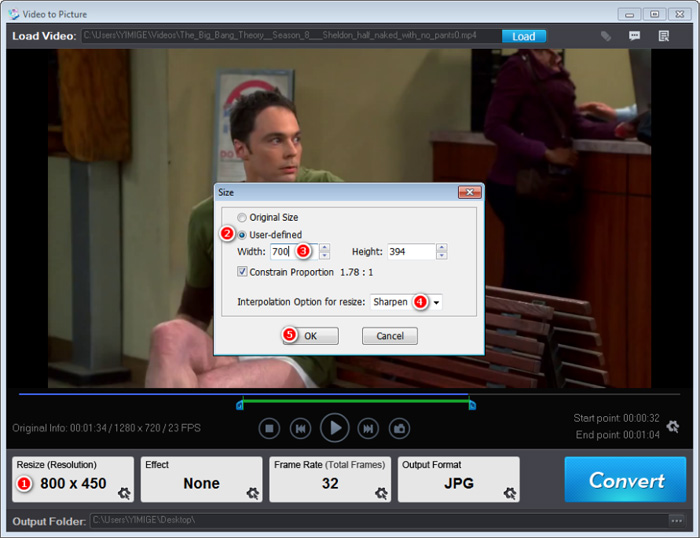Open start/end point settings gear
Viewport: 700px width, 538px height.
click(673, 426)
